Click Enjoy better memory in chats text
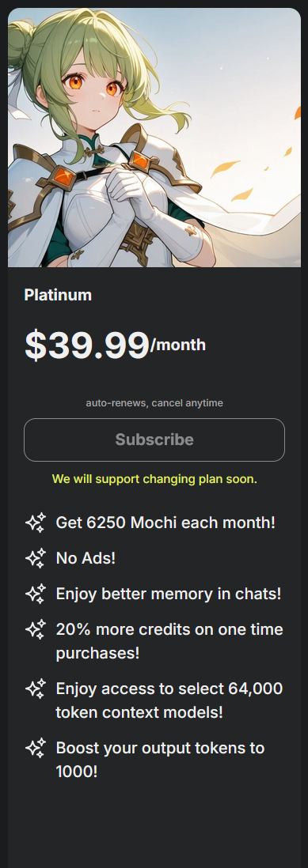This screenshot has height=868, width=308. (x=169, y=594)
